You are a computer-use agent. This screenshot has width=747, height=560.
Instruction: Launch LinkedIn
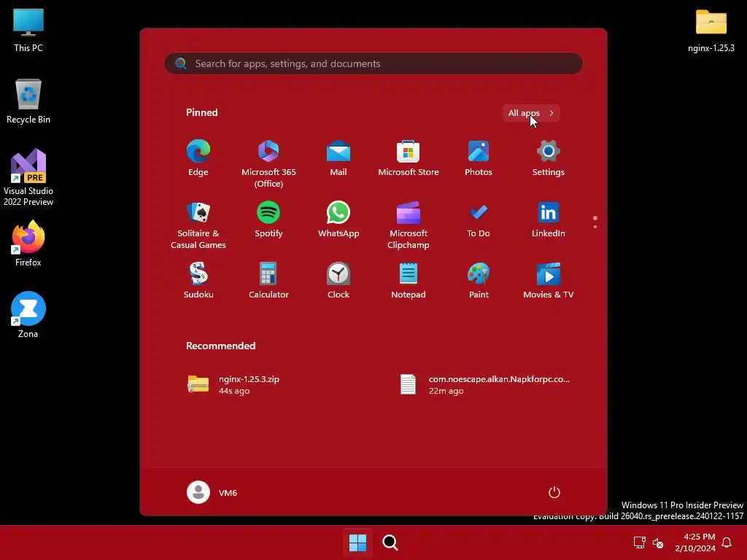(x=549, y=220)
